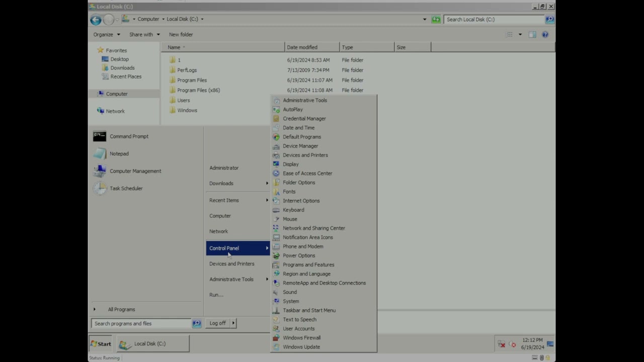
Task: Click the Windows Firewall icon
Action: [x=276, y=337]
